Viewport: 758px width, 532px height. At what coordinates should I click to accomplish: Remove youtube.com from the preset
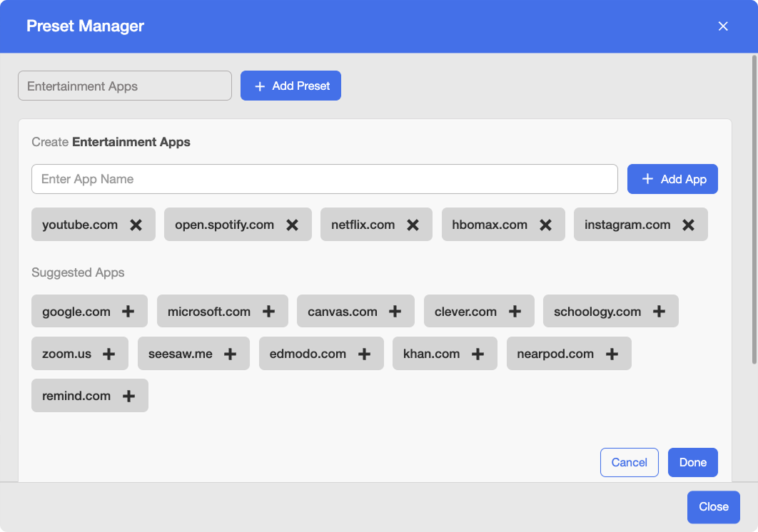pos(136,225)
